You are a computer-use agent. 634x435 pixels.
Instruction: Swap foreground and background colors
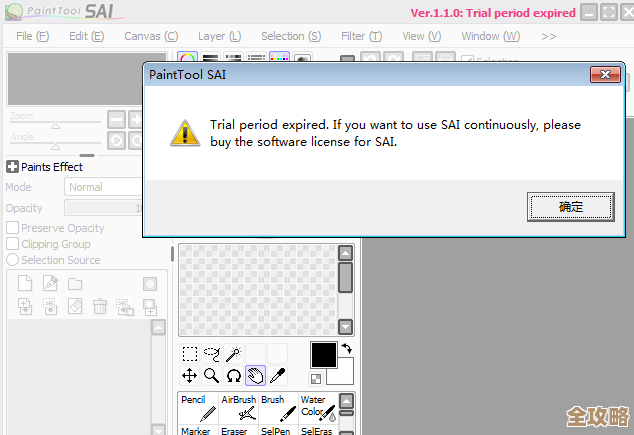click(x=346, y=348)
